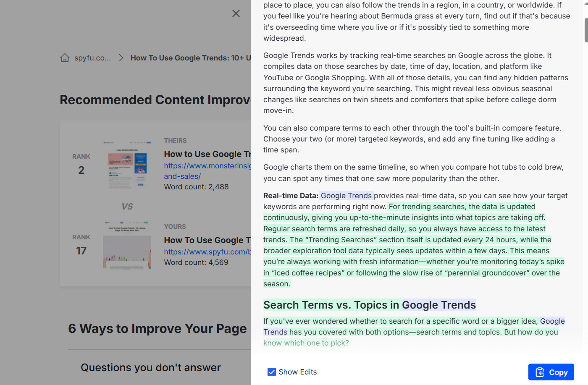Click the 'YOURS' label
The image size is (588, 385).
click(175, 227)
